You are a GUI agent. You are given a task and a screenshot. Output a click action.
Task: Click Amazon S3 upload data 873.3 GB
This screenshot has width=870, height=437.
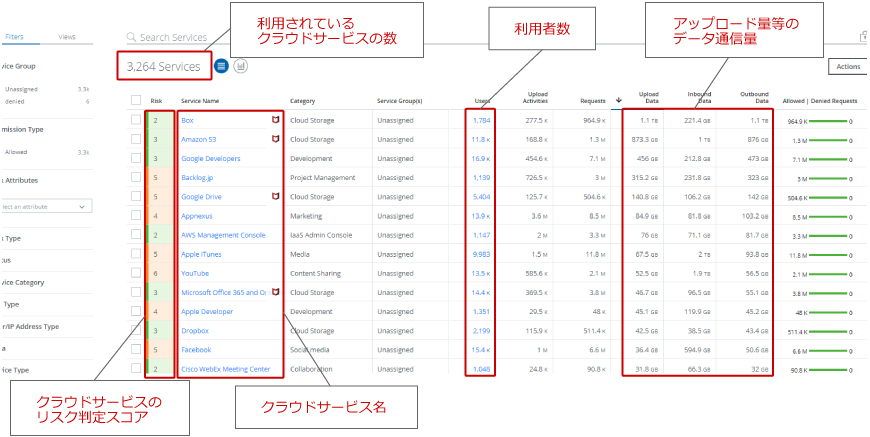(645, 139)
